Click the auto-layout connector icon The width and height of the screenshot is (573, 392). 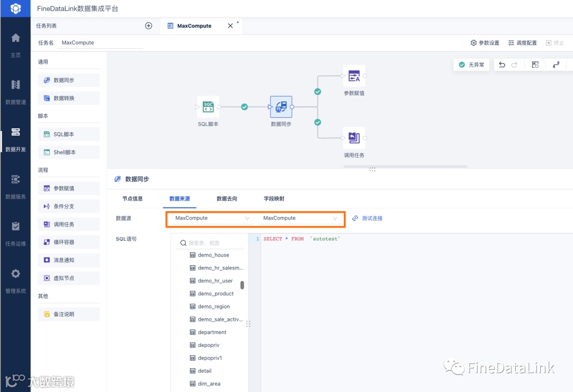[x=556, y=65]
